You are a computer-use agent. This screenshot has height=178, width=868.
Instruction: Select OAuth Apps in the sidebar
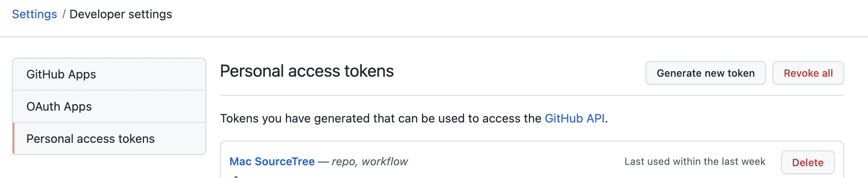(x=59, y=107)
